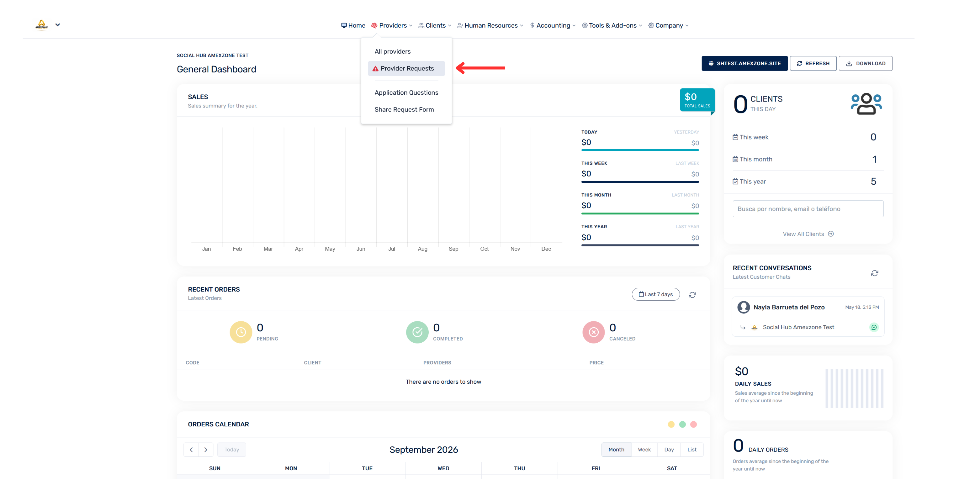Click the PROVIDERS column header
The width and height of the screenshot is (980, 490).
coord(437,363)
